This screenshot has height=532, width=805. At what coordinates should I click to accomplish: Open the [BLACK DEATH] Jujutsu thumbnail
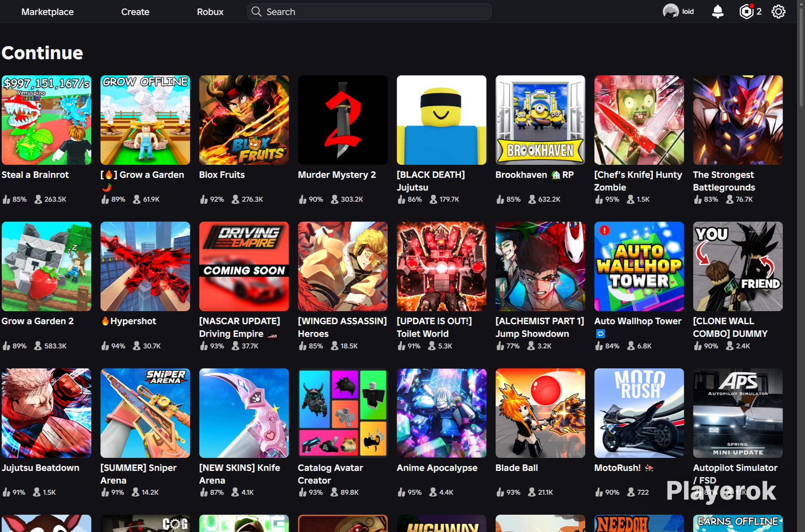pyautogui.click(x=441, y=120)
